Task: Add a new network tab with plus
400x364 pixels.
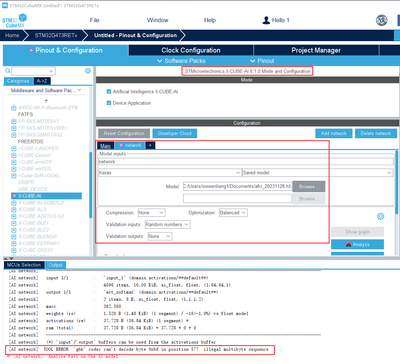Action: (150, 145)
